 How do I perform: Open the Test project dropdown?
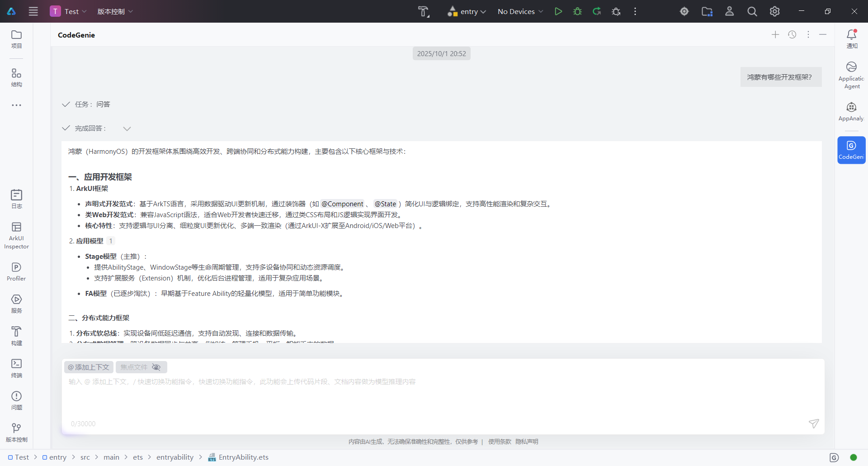[x=69, y=11]
